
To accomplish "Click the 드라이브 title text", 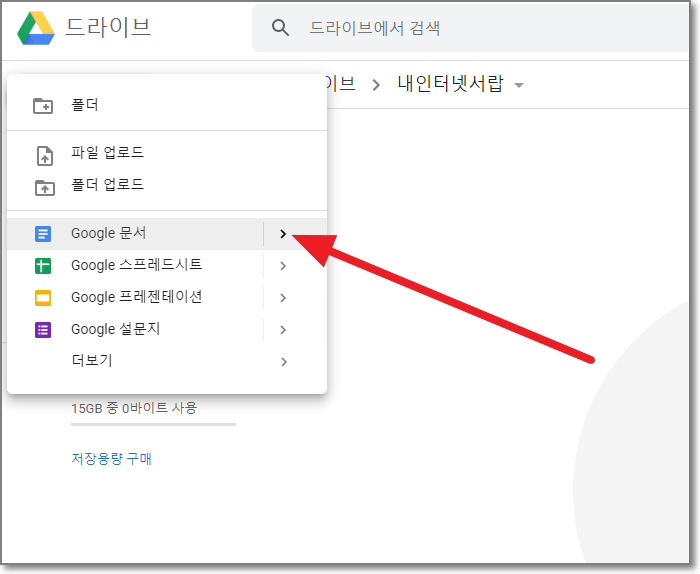I will 108,28.
